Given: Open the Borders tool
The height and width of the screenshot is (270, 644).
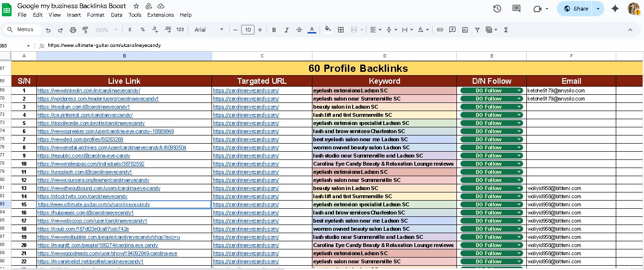Looking at the screenshot, I should [x=341, y=30].
